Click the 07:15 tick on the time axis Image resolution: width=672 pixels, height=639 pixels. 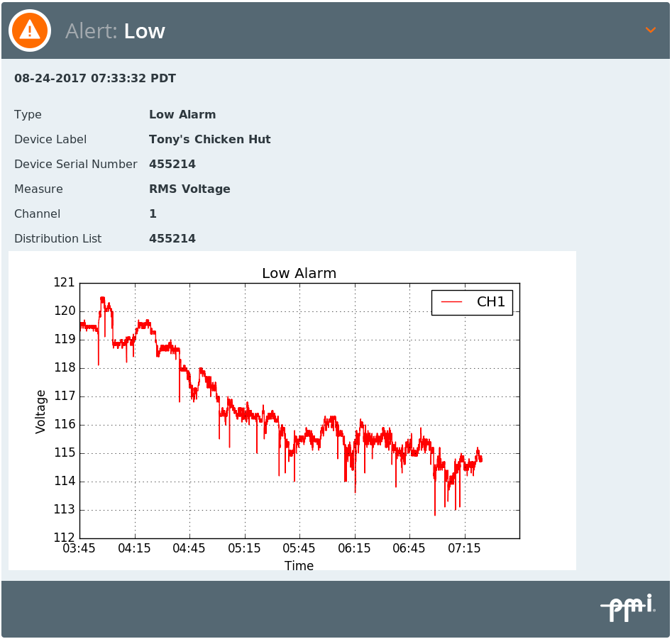464,548
